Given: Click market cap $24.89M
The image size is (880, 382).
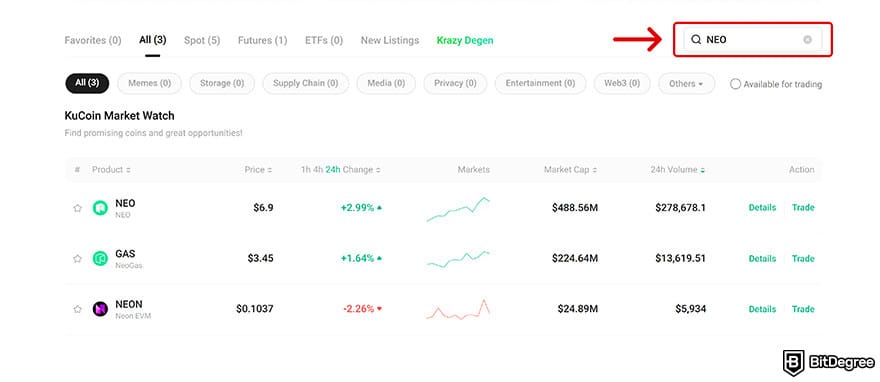Looking at the screenshot, I should click(x=578, y=309).
